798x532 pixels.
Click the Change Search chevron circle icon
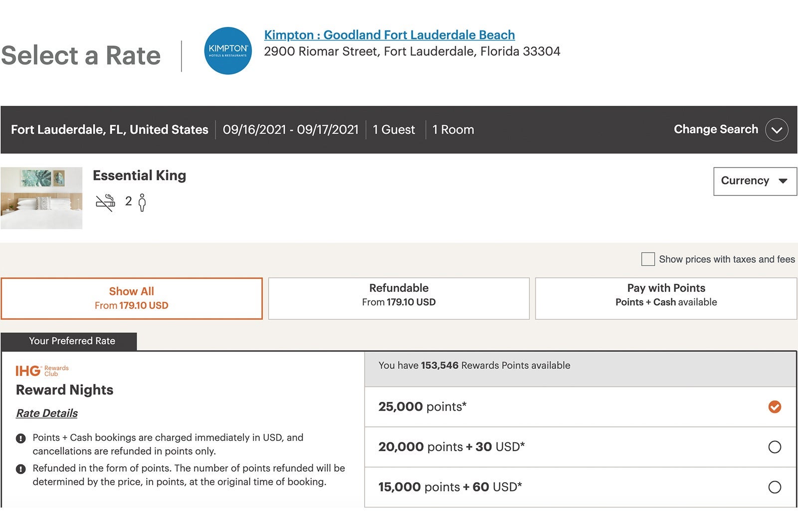(777, 130)
